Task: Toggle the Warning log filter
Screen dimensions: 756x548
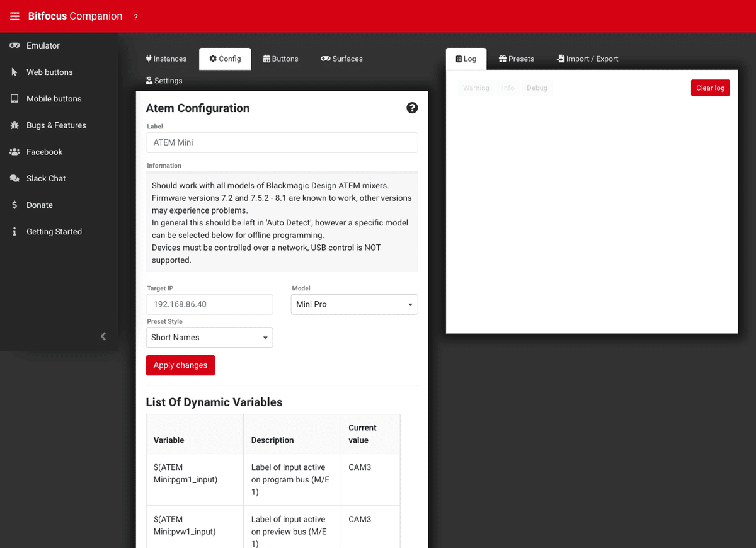Action: pyautogui.click(x=476, y=88)
